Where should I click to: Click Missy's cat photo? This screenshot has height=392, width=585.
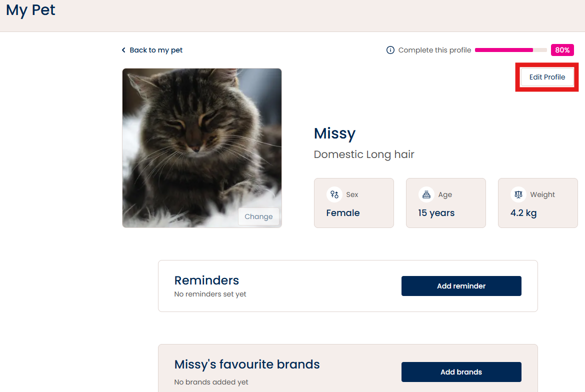(x=202, y=148)
